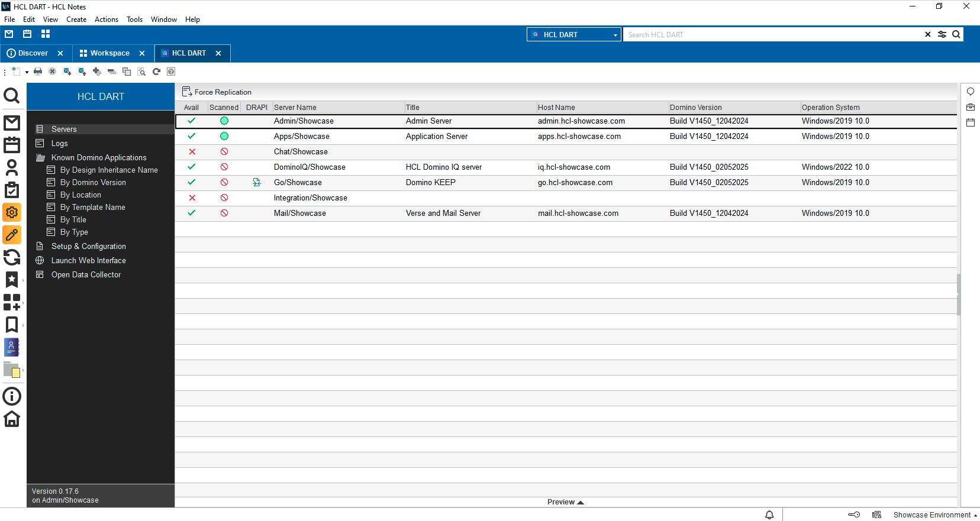Open Mail from the left sidebar
The height and width of the screenshot is (521, 980).
coord(12,123)
